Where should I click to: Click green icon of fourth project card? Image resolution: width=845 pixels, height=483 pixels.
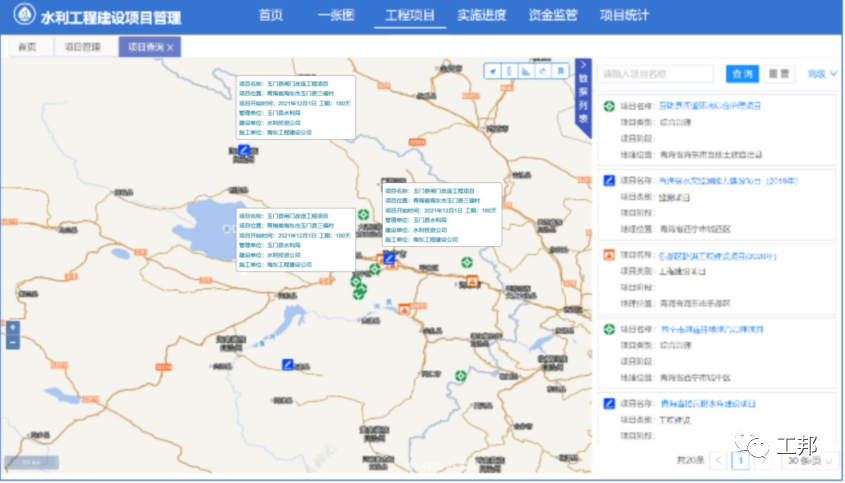609,329
